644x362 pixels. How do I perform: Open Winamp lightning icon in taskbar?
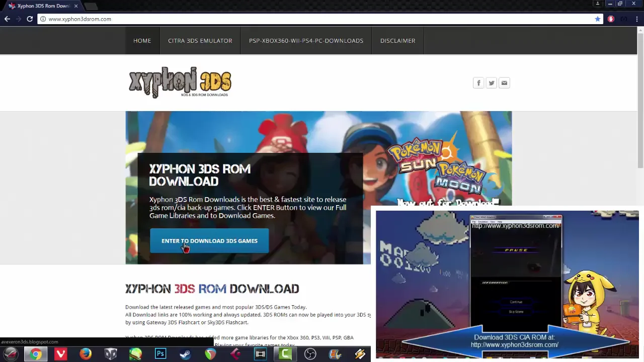pyautogui.click(x=360, y=354)
